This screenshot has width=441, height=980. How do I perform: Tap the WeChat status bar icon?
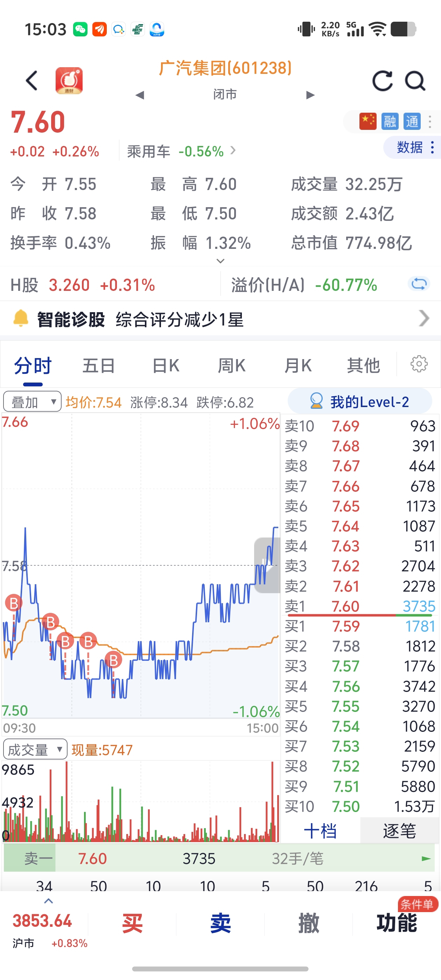coord(80,29)
